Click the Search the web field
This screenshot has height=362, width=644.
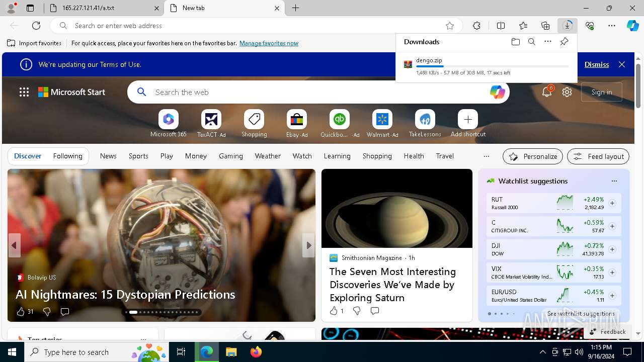318,92
